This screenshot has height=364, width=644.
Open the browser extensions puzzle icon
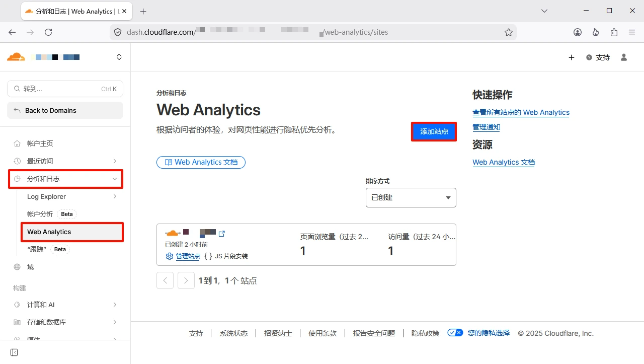[614, 32]
